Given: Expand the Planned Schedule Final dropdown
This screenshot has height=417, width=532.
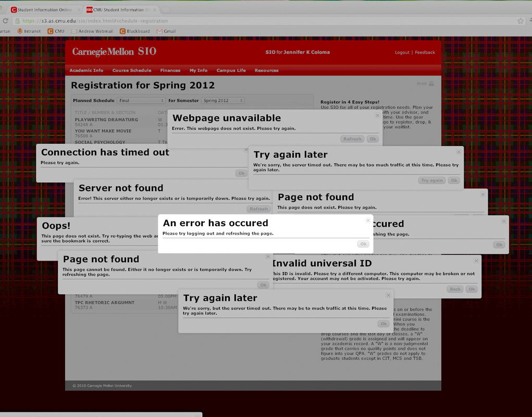Looking at the screenshot, I should pos(141,101).
